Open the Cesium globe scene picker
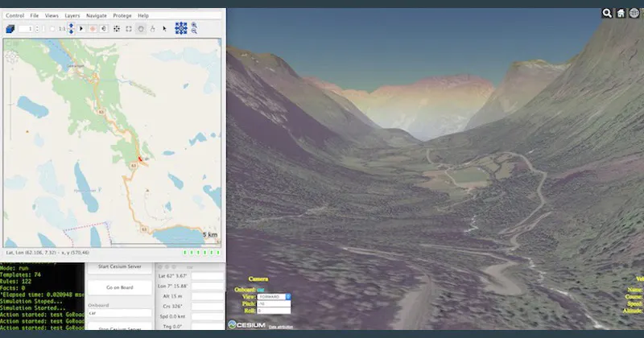Image resolution: width=644 pixels, height=338 pixels. [634, 13]
